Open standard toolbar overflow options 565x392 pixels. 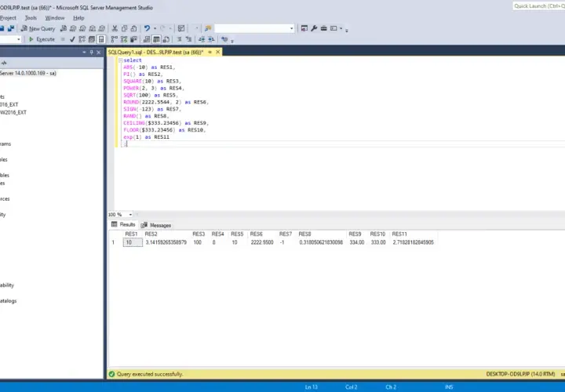347,31
